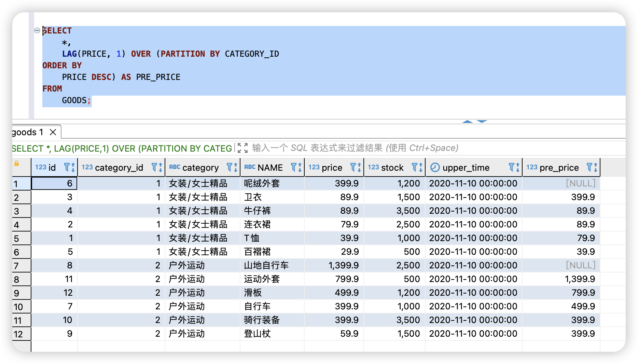Click the NULL pre_price cell in row 7
Viewport: 638px width, 364px height.
coord(561,265)
